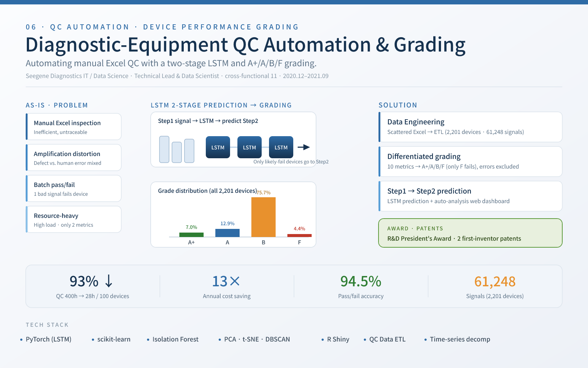Click 'Step1 signal → LSTM → predict Step2' text
Screen dimensions: 588x368
point(208,121)
